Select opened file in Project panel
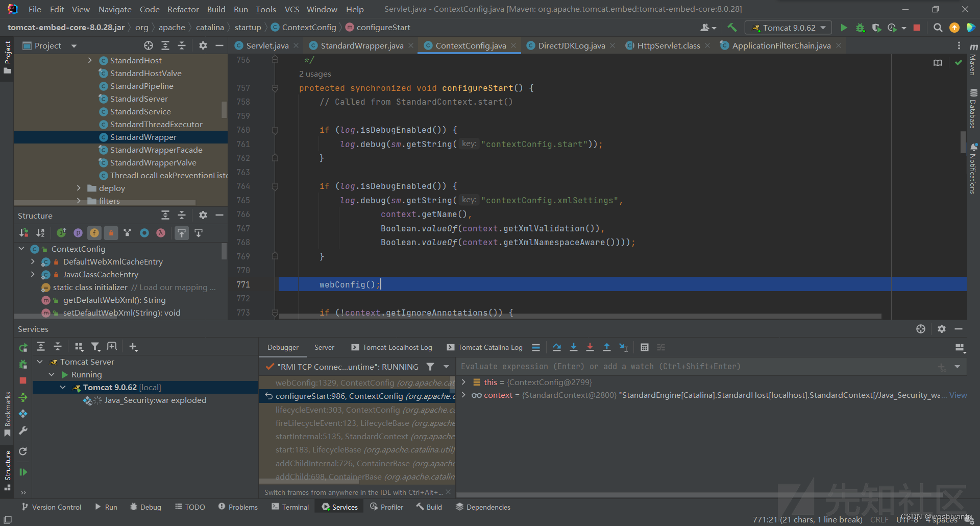Viewport: 980px width, 526px height. (149, 45)
